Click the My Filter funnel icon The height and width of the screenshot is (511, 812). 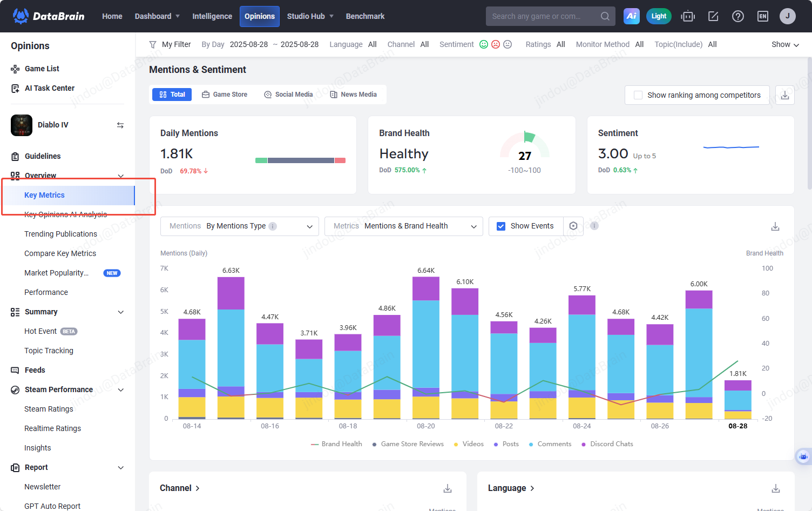[x=153, y=44]
